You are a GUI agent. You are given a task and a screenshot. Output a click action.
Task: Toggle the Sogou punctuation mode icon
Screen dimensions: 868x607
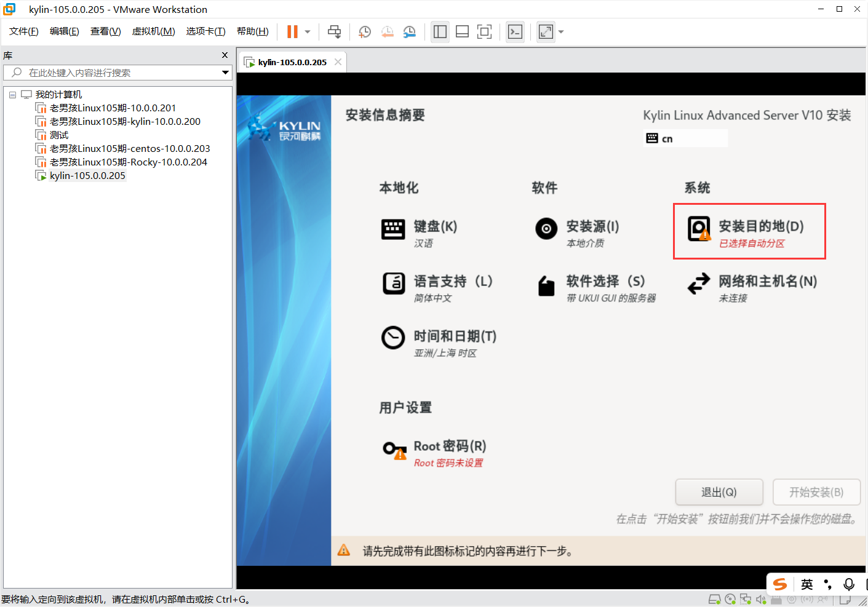tap(828, 584)
